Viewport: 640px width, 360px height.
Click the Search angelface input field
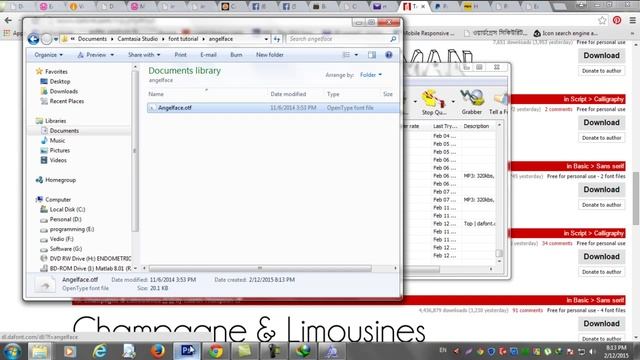click(x=338, y=39)
